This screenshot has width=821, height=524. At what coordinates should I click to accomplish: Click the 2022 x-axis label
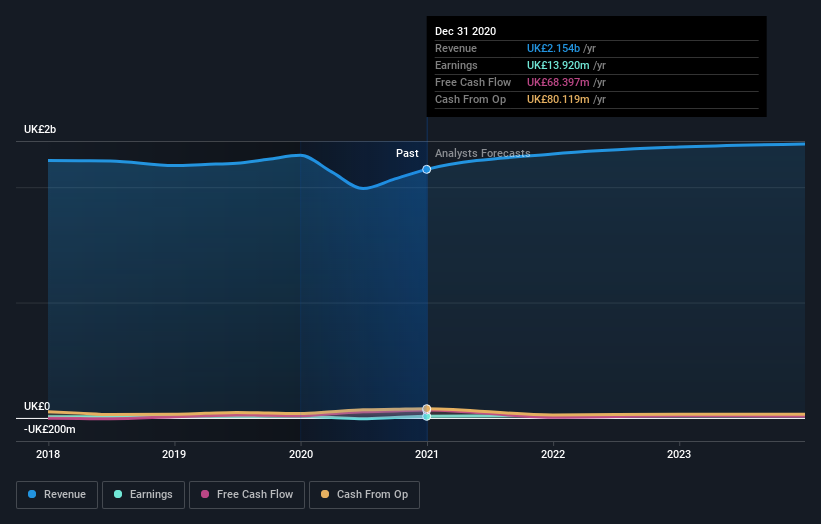click(553, 454)
